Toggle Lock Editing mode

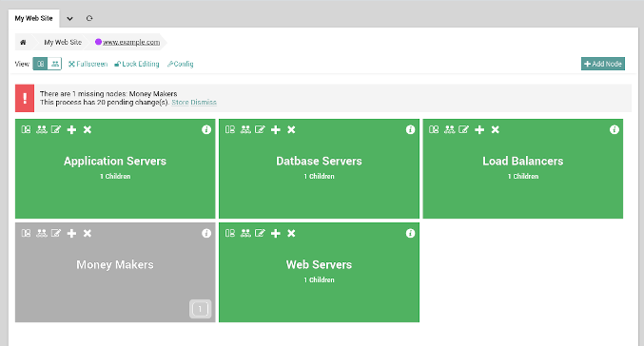pyautogui.click(x=137, y=64)
